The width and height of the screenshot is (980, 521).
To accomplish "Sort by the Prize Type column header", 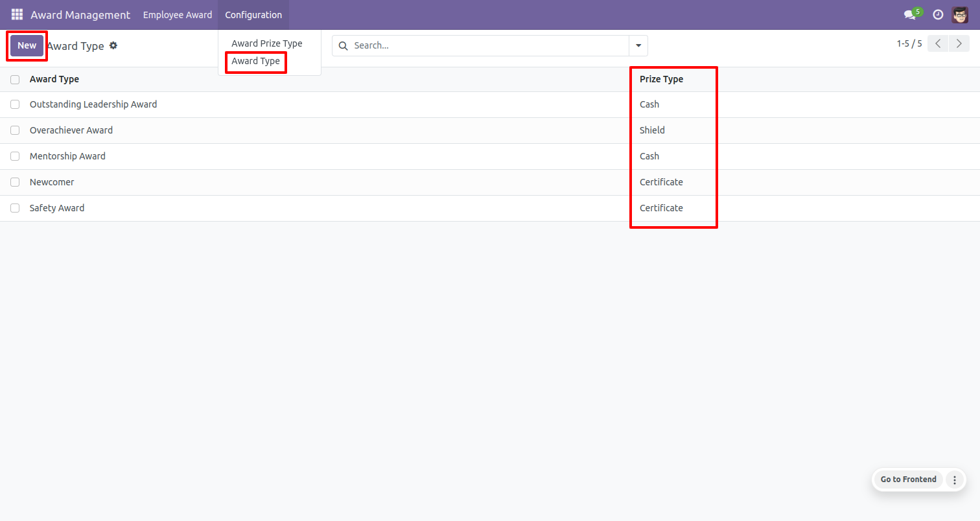I will [x=661, y=79].
